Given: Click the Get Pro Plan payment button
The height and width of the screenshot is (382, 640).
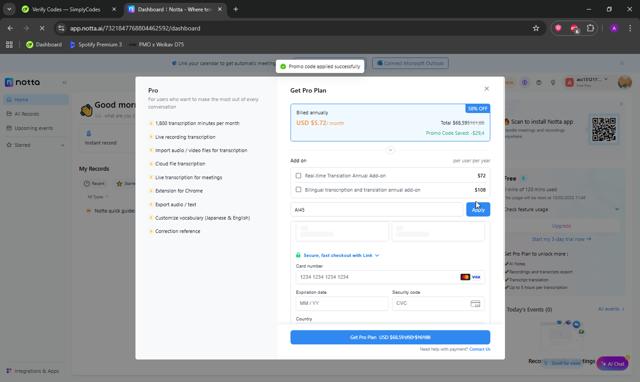Looking at the screenshot, I should (390, 337).
